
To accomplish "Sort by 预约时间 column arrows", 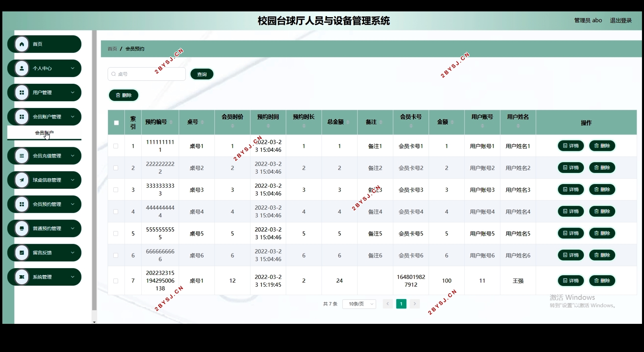I will 268,126.
